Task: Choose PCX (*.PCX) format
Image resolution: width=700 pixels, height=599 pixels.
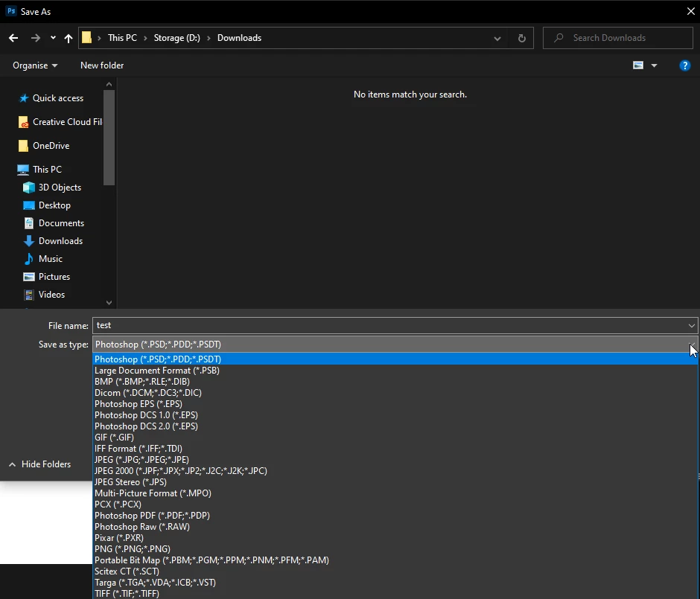Action: tap(395, 504)
